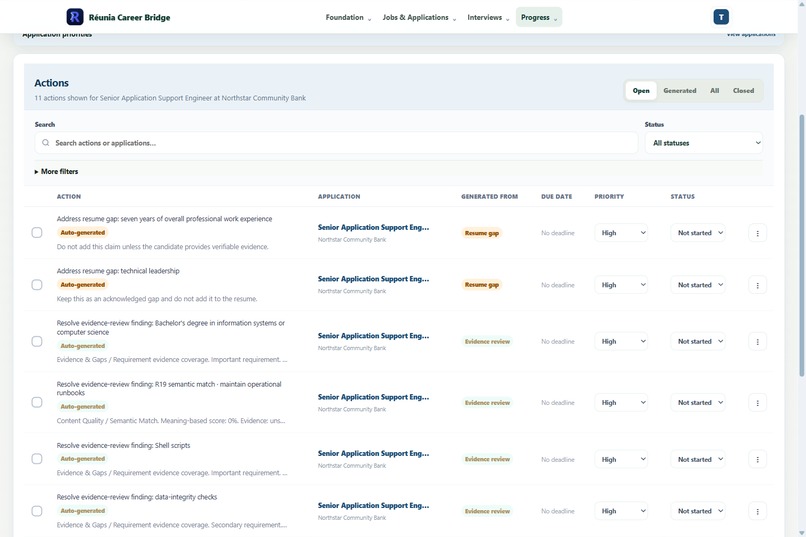This screenshot has height=537, width=806.
Task: Open status dropdown for R19 semantic match row
Action: click(698, 402)
